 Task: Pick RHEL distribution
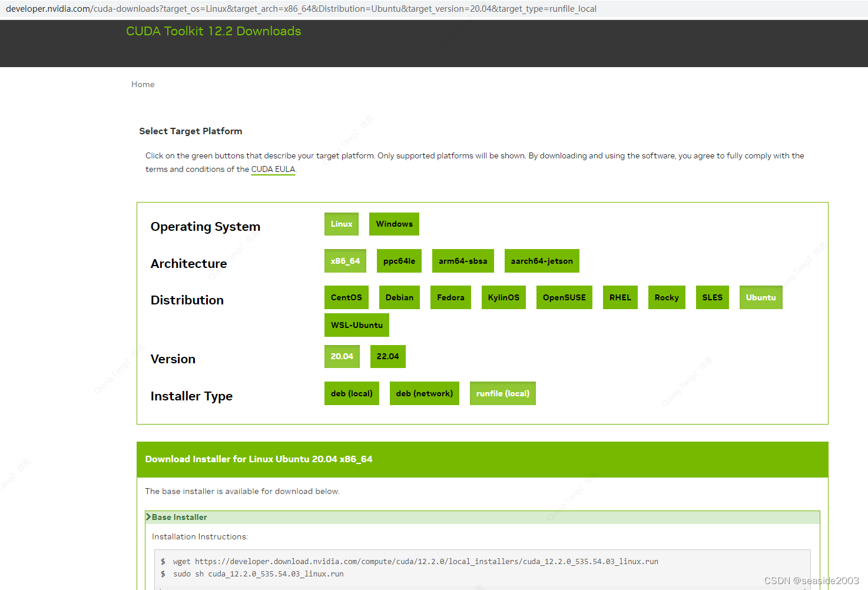tap(620, 297)
